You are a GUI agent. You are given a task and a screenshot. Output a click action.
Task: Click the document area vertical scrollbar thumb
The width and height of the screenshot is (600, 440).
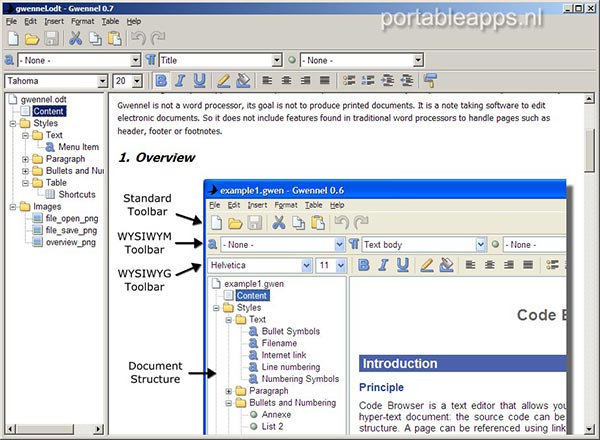589,151
